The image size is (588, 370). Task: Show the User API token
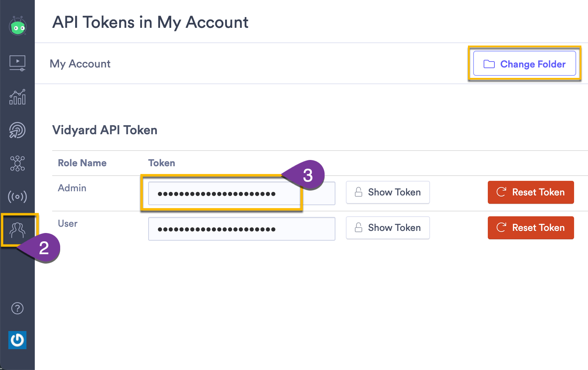pos(388,228)
